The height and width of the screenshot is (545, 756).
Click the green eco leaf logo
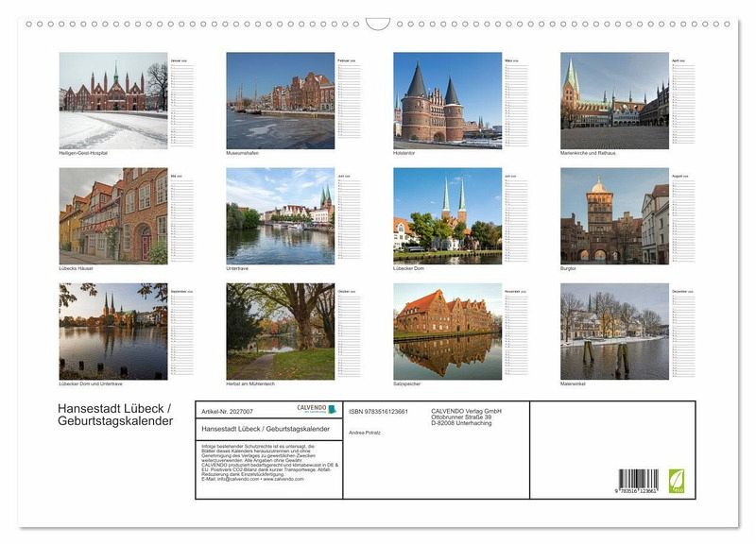(677, 481)
